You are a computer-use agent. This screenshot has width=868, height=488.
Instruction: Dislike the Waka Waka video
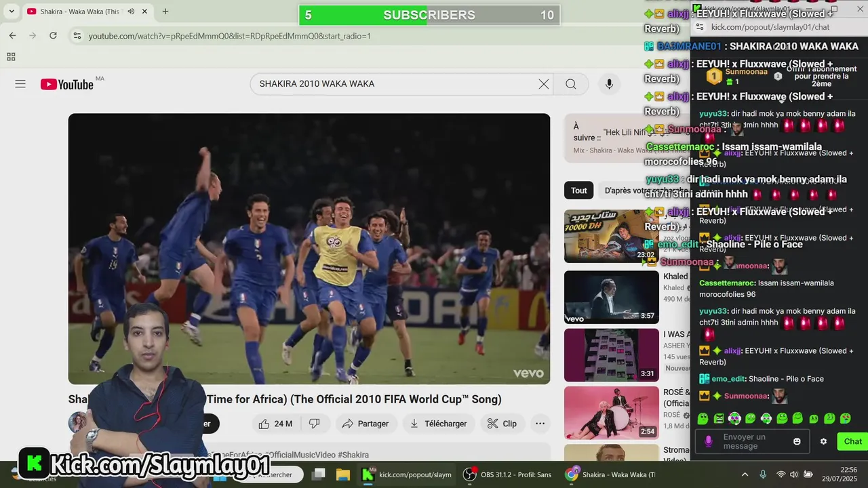tap(314, 424)
